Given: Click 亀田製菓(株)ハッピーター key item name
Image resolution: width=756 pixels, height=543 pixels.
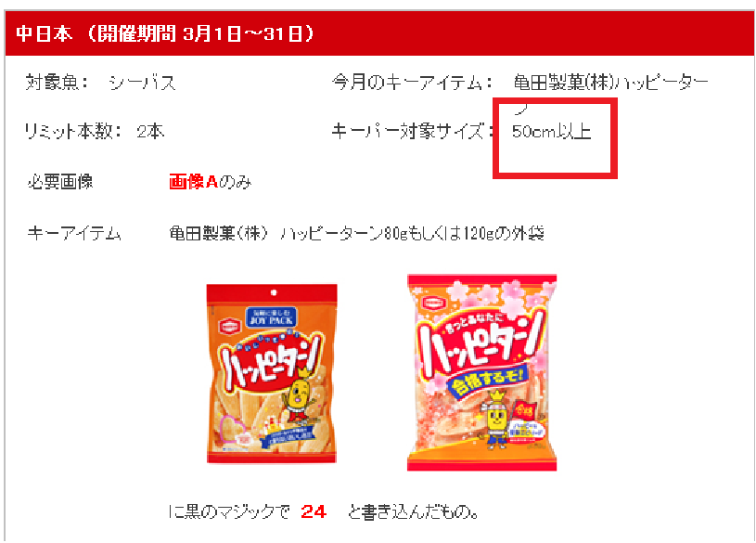Looking at the screenshot, I should (x=611, y=83).
